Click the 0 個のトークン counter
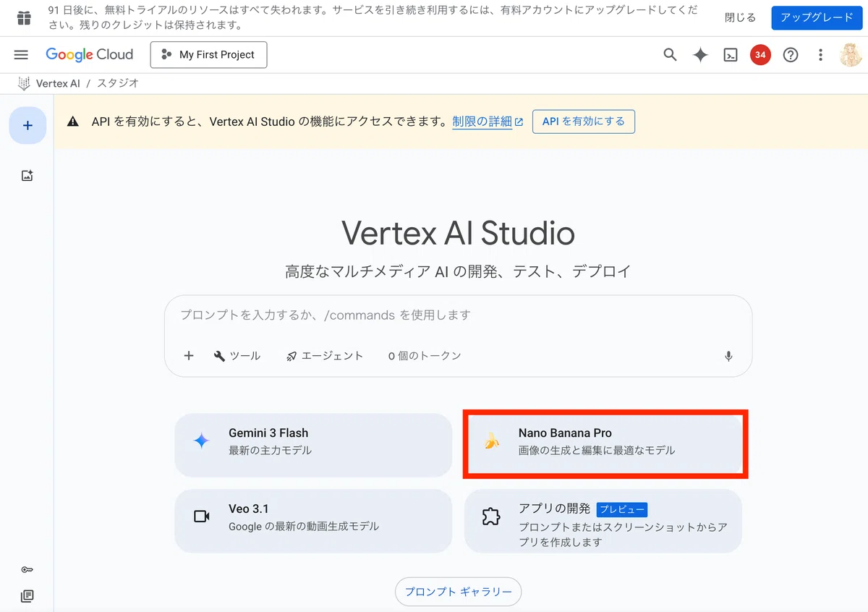This screenshot has width=868, height=612. tap(425, 355)
